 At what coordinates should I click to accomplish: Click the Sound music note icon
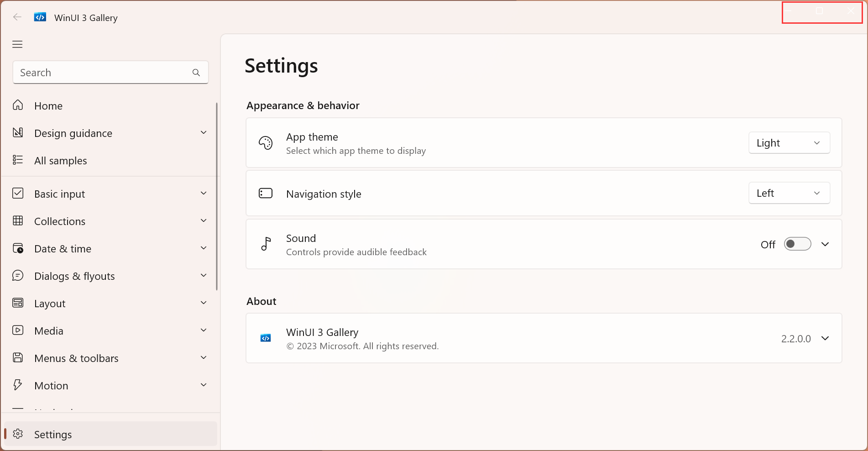266,244
